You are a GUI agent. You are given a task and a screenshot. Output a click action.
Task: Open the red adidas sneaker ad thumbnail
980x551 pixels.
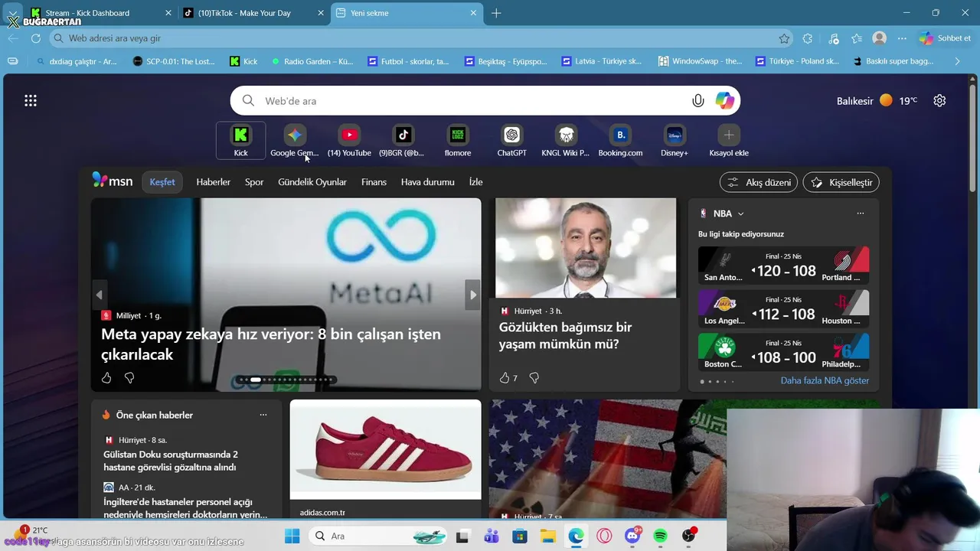386,449
